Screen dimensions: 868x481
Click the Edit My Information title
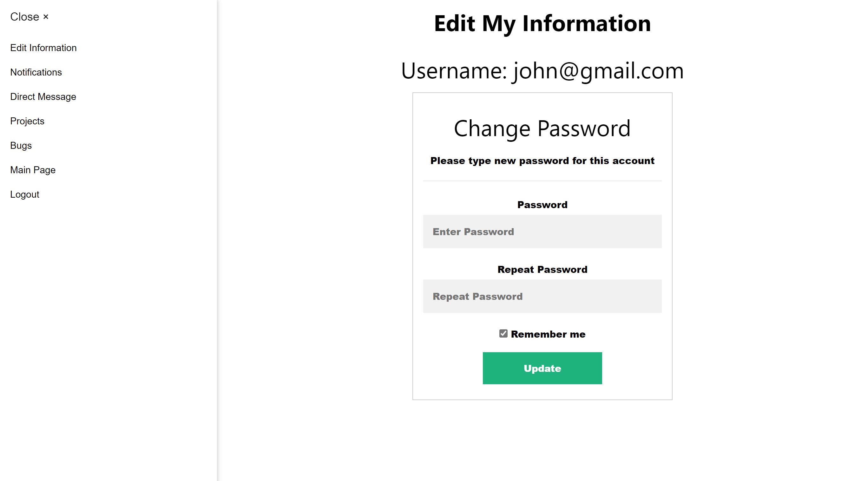click(542, 23)
